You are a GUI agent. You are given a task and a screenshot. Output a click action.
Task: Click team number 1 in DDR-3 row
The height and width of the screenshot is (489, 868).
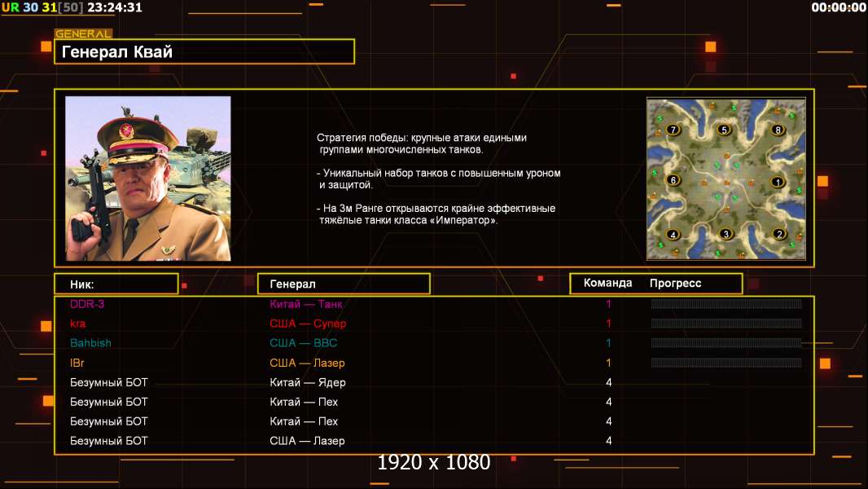point(608,304)
